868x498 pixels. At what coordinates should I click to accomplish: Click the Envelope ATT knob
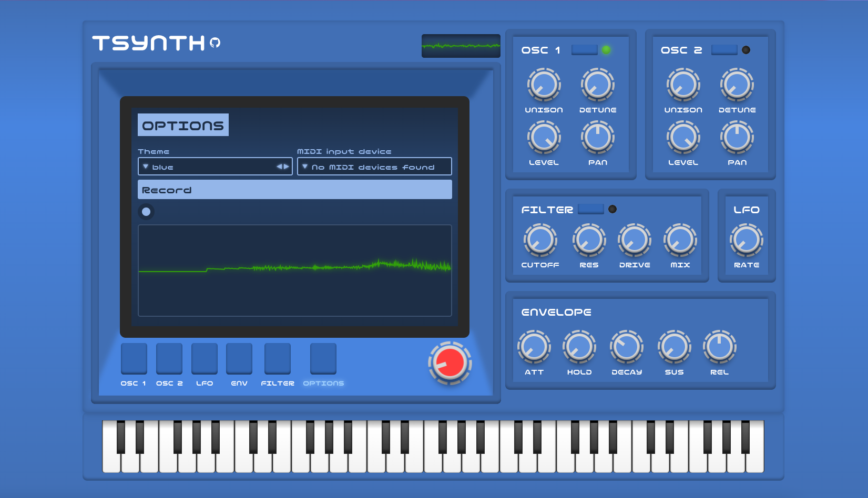(534, 347)
